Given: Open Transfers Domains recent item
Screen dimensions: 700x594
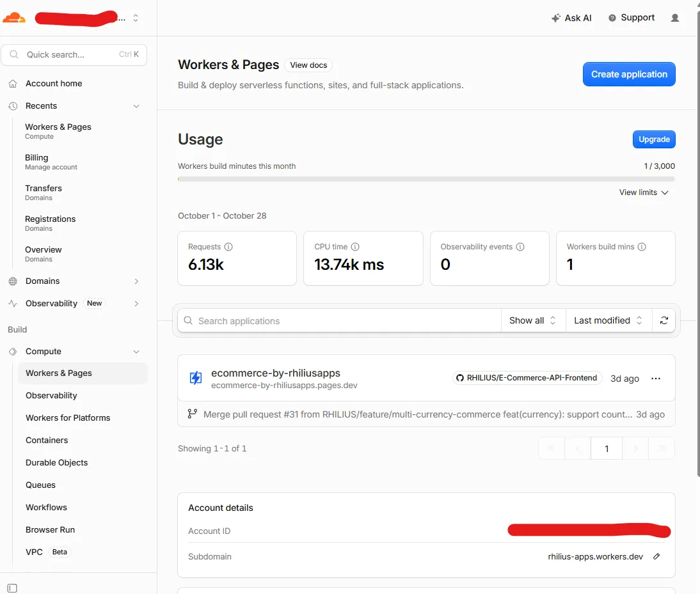Looking at the screenshot, I should pos(44,192).
